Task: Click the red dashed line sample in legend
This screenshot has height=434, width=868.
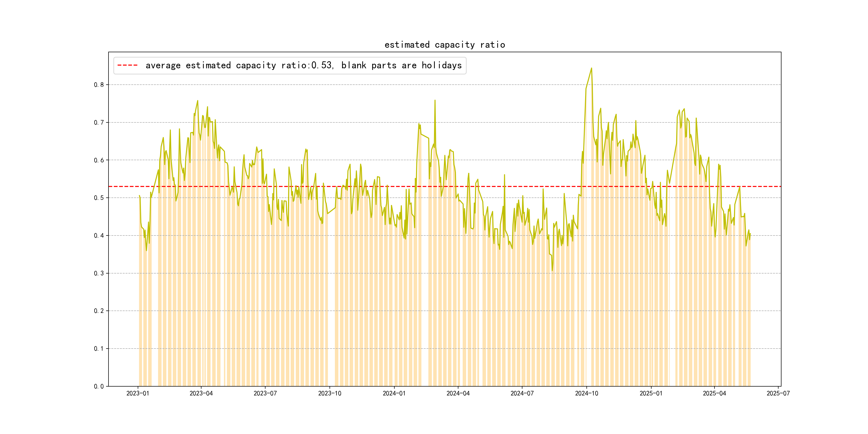Action: pos(127,65)
